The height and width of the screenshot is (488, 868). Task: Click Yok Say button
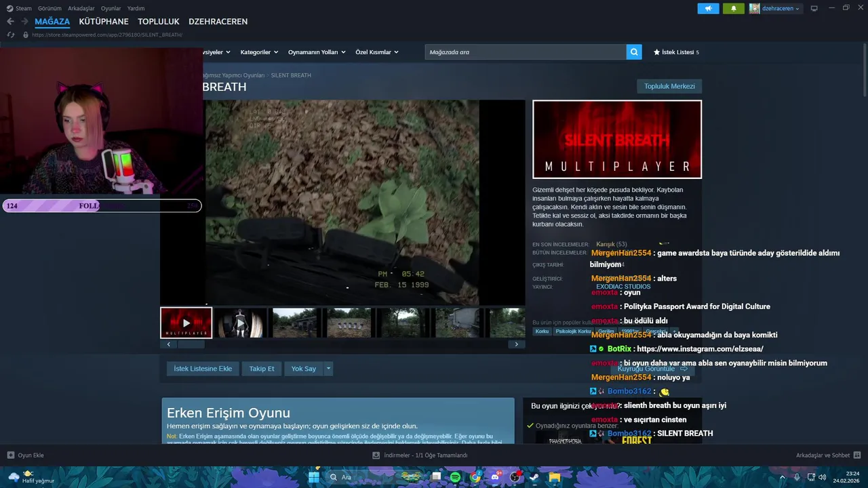pyautogui.click(x=304, y=369)
